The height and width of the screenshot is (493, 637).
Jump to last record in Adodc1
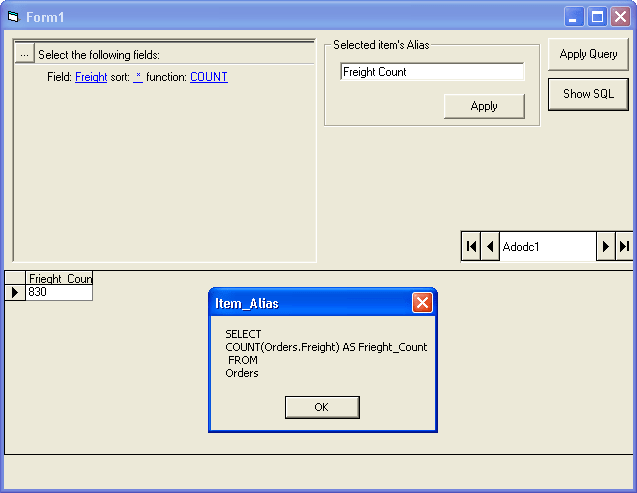[624, 246]
